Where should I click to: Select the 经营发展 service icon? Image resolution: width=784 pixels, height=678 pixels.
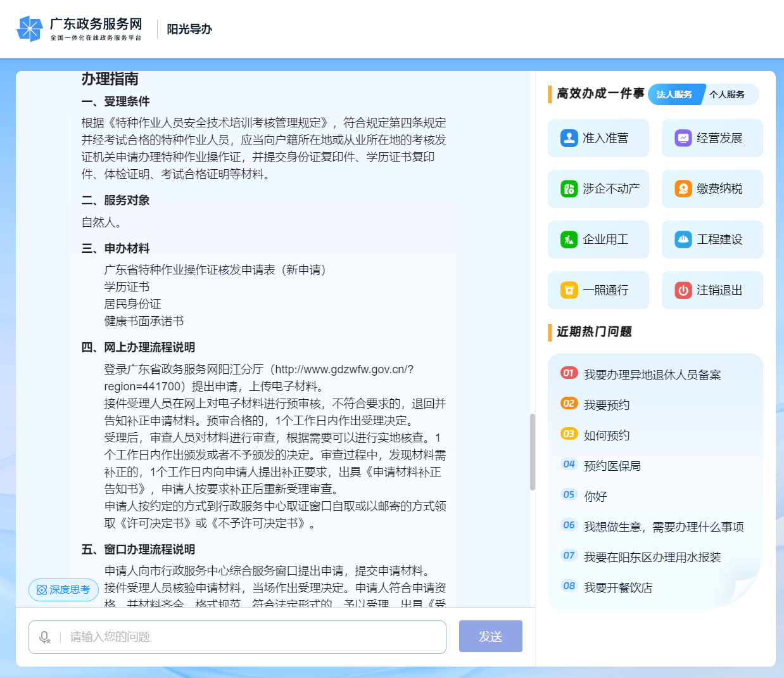712,138
